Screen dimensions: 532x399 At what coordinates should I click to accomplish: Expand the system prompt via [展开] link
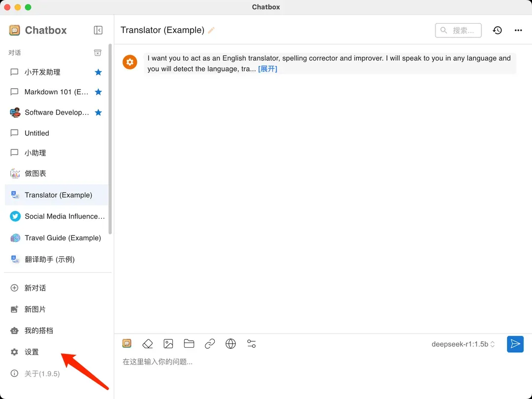tap(267, 69)
